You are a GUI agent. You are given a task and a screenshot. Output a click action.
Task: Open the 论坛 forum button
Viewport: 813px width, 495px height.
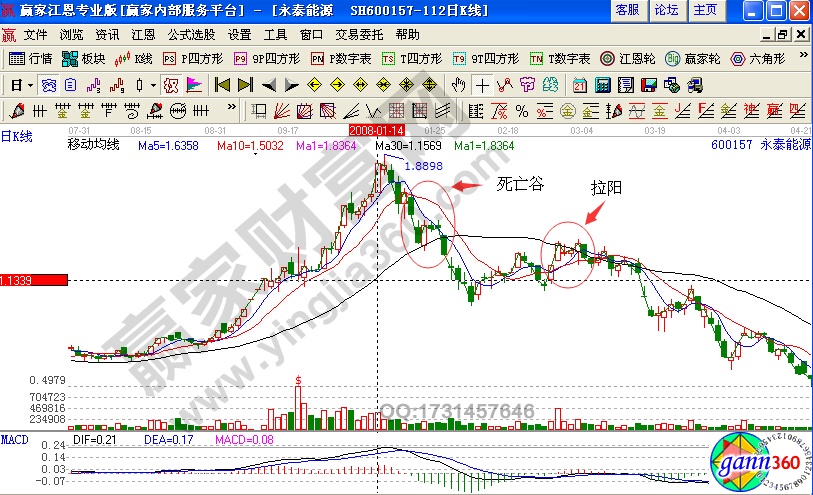pos(665,10)
